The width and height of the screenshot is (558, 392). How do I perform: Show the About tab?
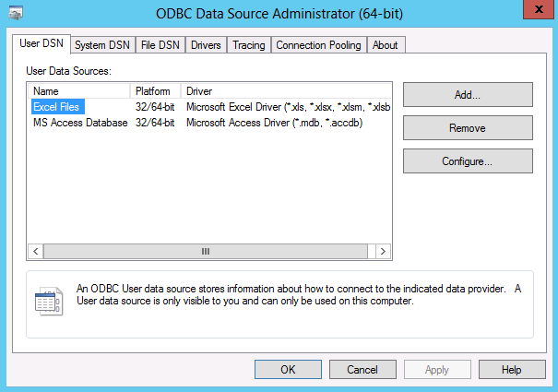click(386, 45)
